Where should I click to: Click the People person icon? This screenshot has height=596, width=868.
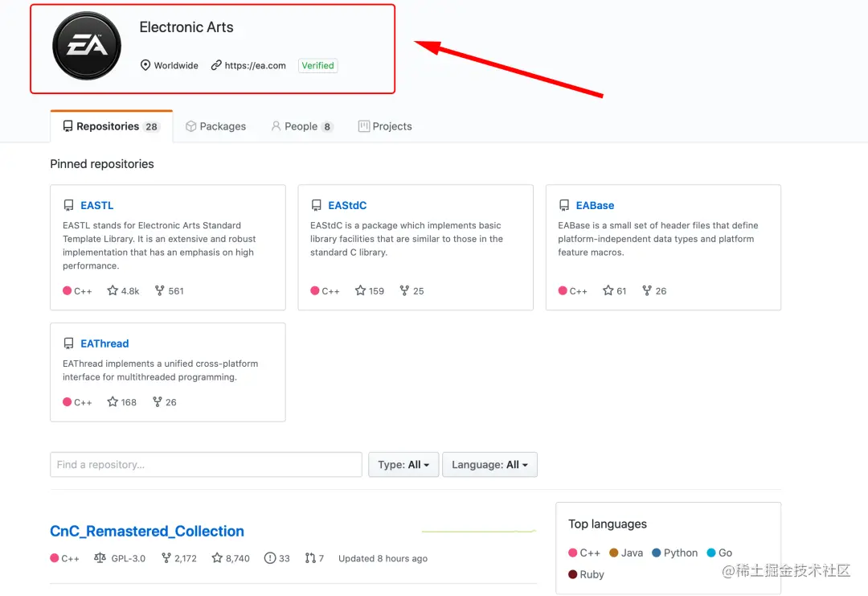(276, 126)
